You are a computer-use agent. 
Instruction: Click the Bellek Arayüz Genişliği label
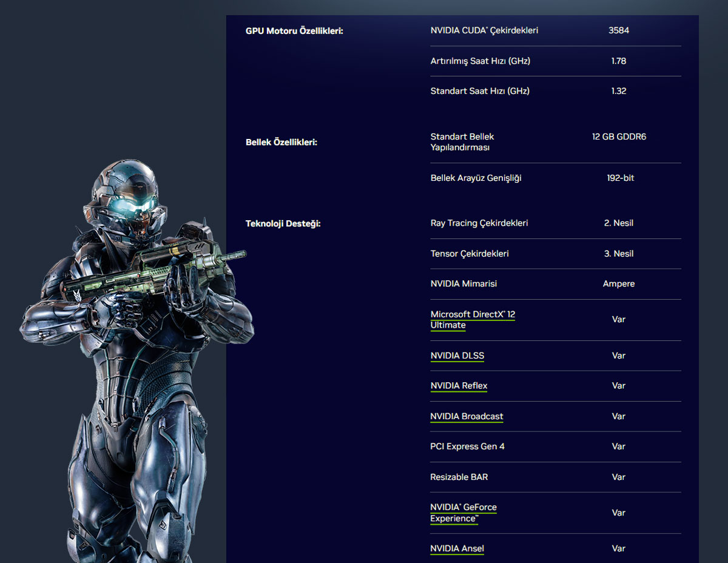pos(476,178)
